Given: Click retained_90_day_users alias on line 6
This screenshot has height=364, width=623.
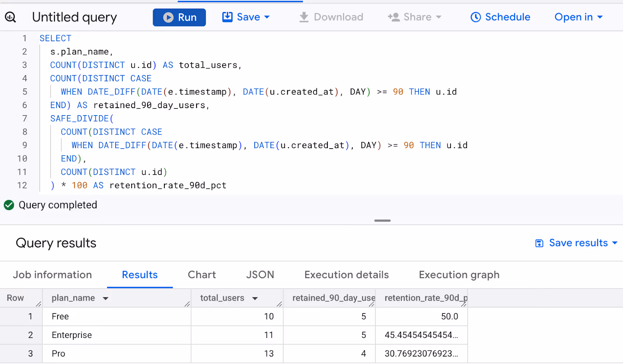Looking at the screenshot, I should coord(149,105).
